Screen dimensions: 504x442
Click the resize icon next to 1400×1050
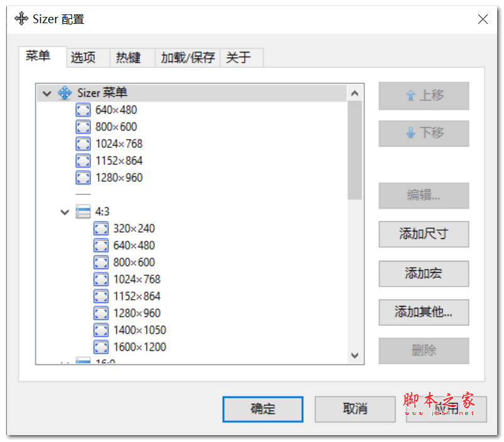(x=101, y=330)
